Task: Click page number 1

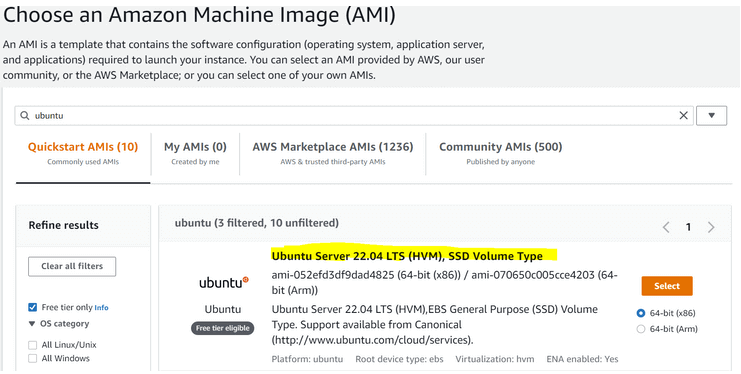Action: 689,227
